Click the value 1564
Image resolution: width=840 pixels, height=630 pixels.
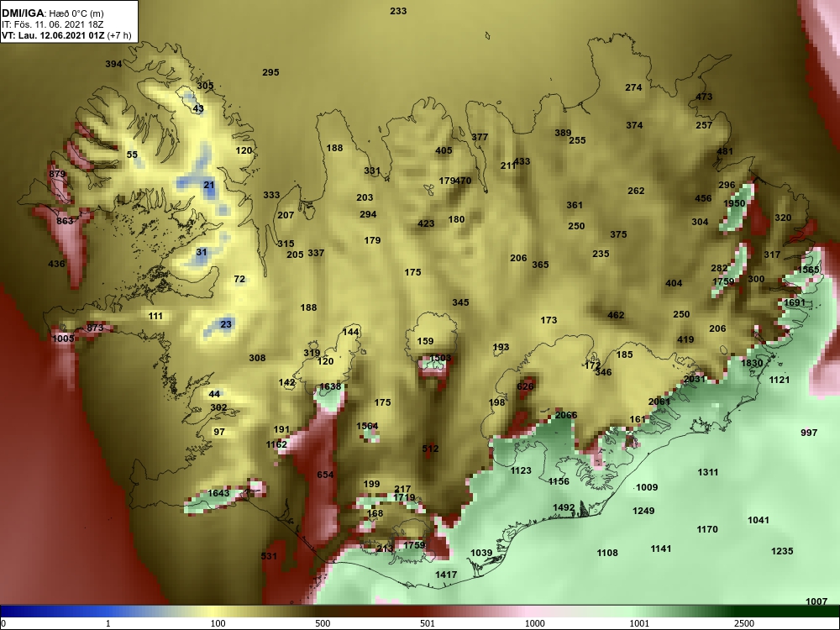[x=368, y=426]
